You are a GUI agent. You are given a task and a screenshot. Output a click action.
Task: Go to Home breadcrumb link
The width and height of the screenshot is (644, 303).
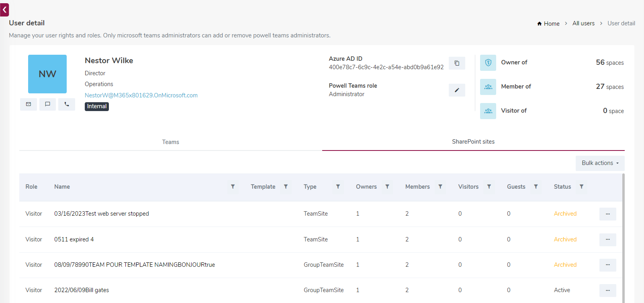coord(552,24)
